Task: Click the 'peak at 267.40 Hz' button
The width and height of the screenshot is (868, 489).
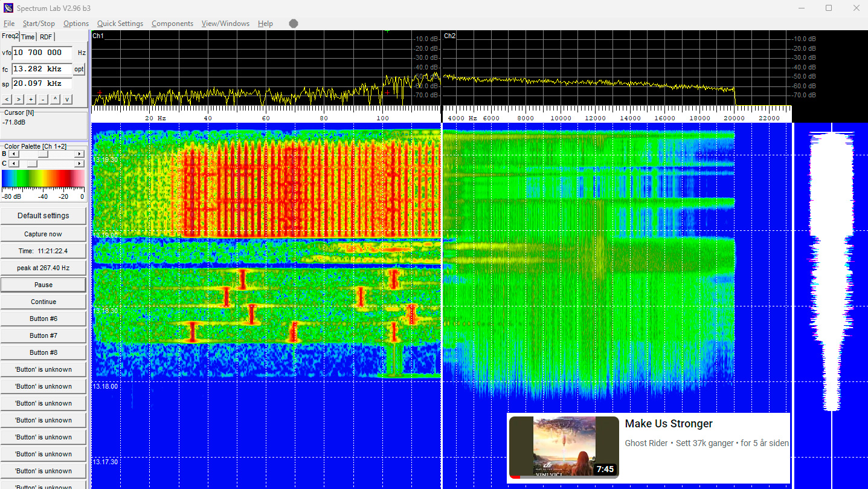Action: [x=43, y=268]
